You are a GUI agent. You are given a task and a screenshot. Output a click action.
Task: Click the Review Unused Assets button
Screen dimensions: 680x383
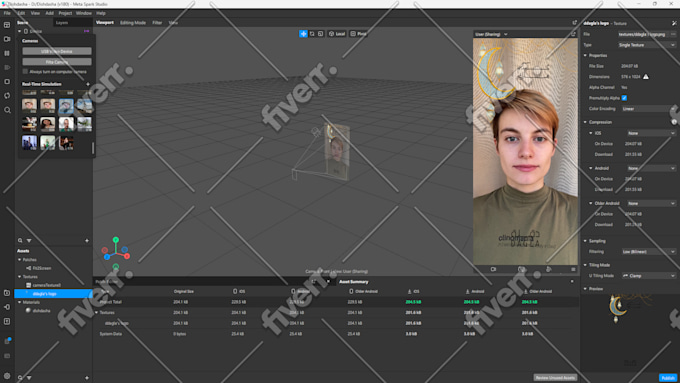click(556, 378)
